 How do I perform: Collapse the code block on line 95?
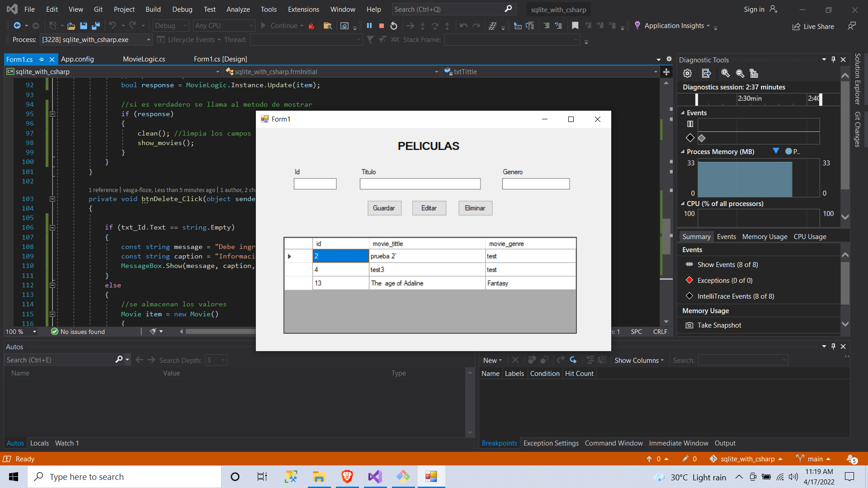[52, 114]
